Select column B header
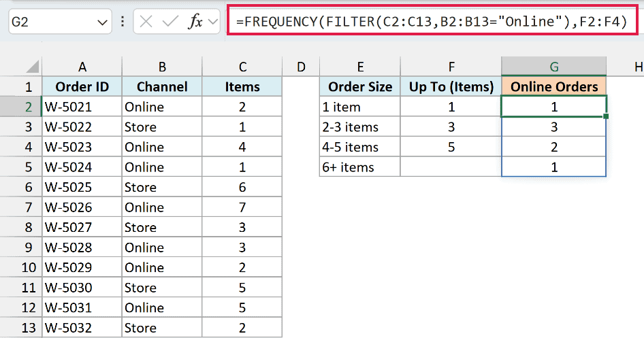 (x=162, y=67)
